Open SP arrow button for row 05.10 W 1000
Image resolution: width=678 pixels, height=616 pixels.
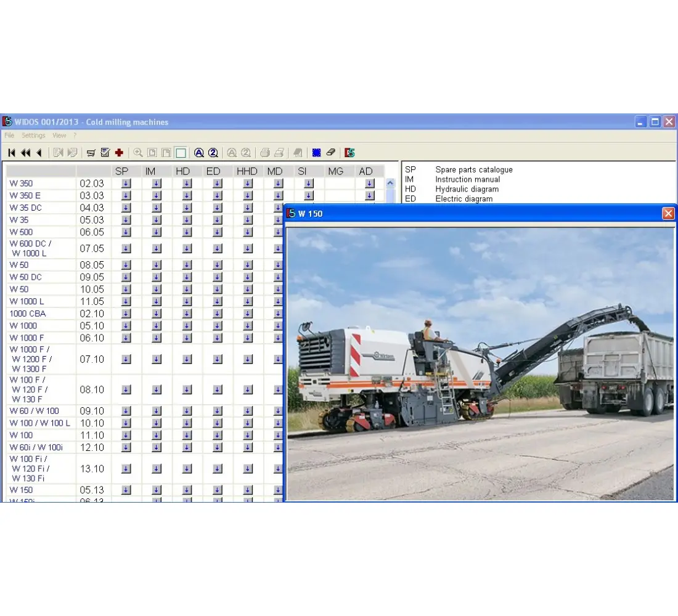[x=126, y=325]
